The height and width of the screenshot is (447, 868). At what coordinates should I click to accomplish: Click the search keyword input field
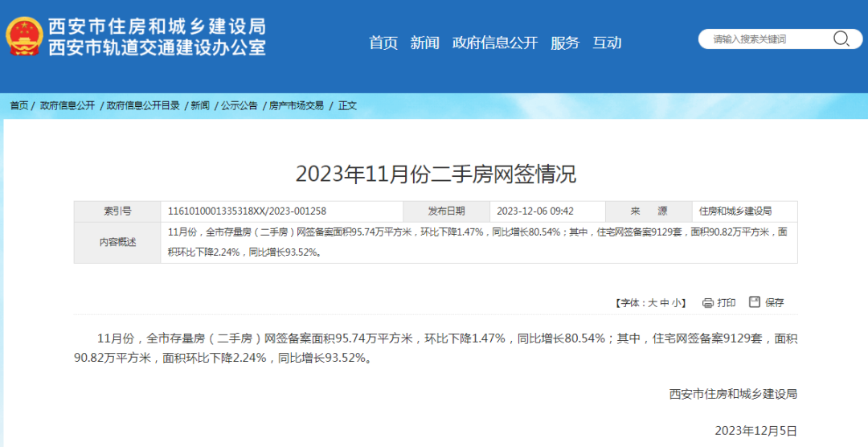(764, 39)
